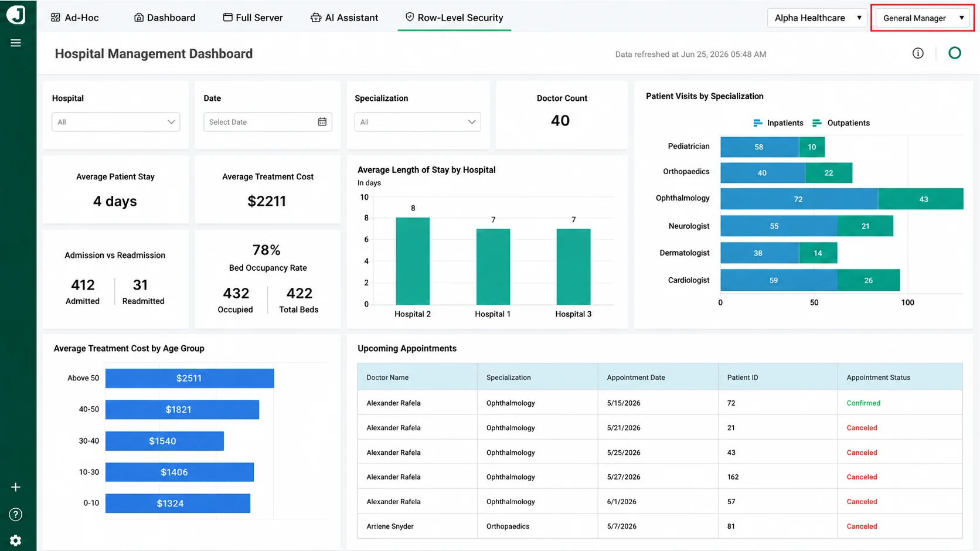Click the Pediatrician outpatients bar showing 10

pos(812,147)
